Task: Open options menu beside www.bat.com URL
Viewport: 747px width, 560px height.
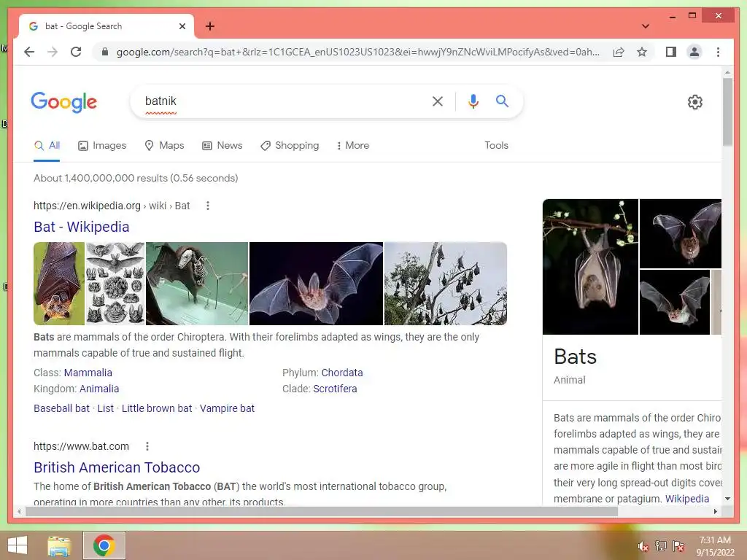Action: 147,446
